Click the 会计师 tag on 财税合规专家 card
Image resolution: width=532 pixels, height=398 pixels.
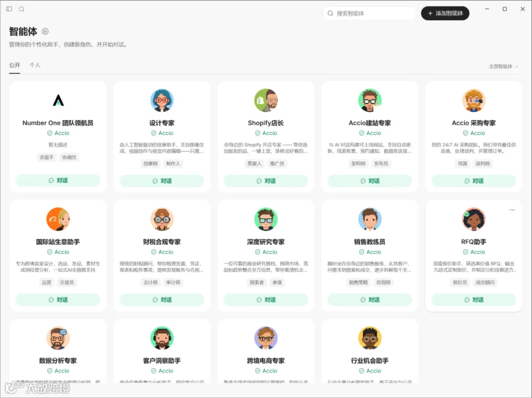150,282
